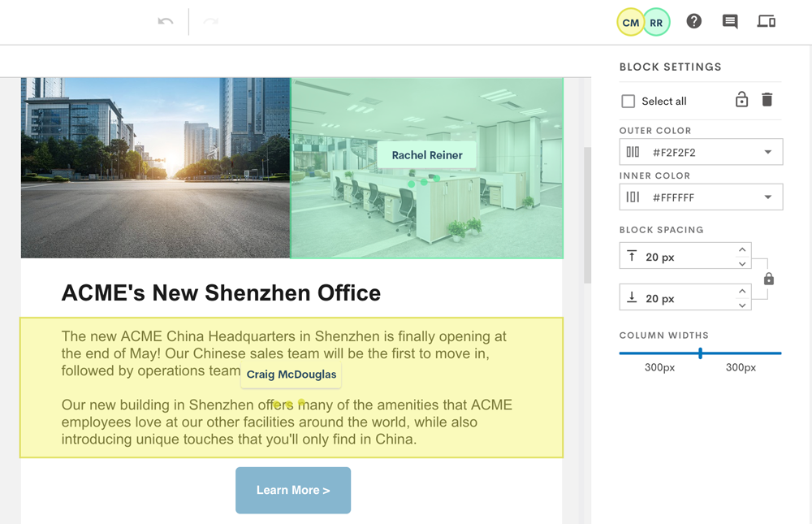
Task: Click the Block Settings panel title
Action: tap(670, 67)
